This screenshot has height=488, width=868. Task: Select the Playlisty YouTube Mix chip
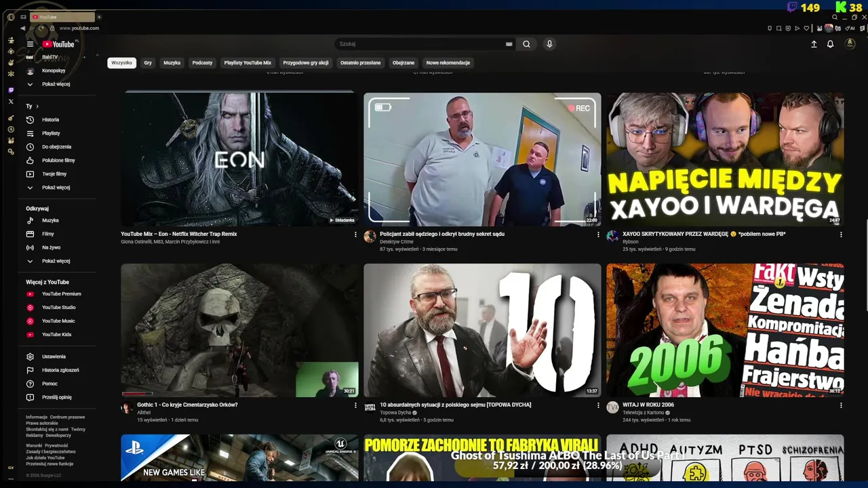coord(248,63)
